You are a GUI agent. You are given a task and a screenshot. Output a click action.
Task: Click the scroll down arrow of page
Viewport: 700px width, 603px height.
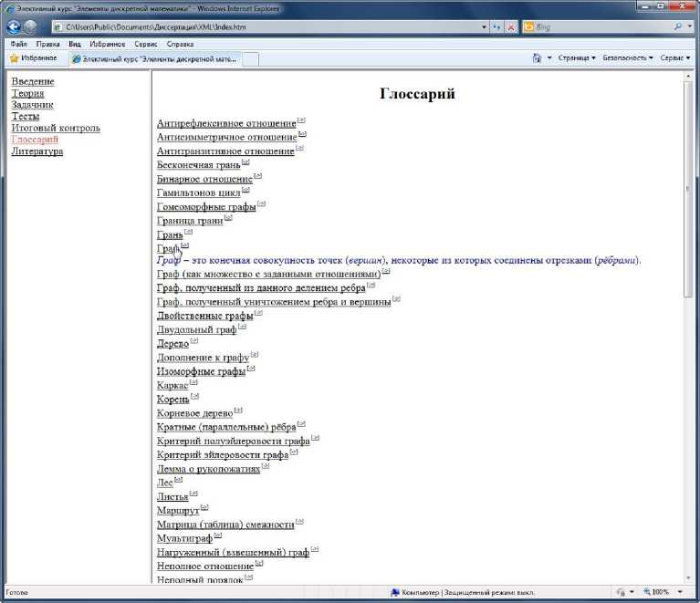(x=688, y=578)
